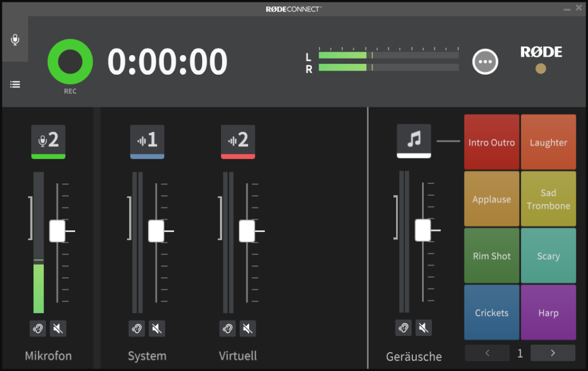This screenshot has height=371, width=588.
Task: Click the System channel label
Action: [x=147, y=355]
